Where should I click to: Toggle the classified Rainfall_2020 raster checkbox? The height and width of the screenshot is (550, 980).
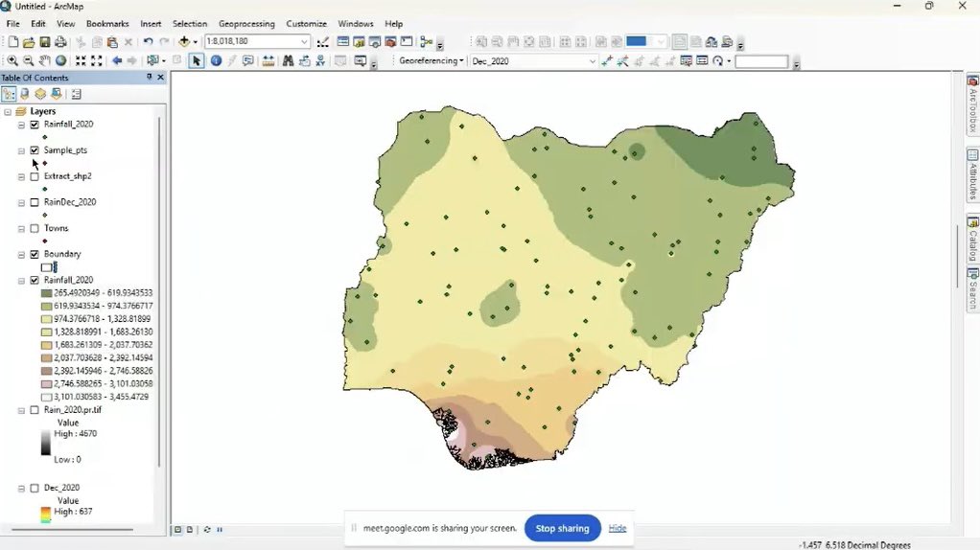tap(35, 281)
